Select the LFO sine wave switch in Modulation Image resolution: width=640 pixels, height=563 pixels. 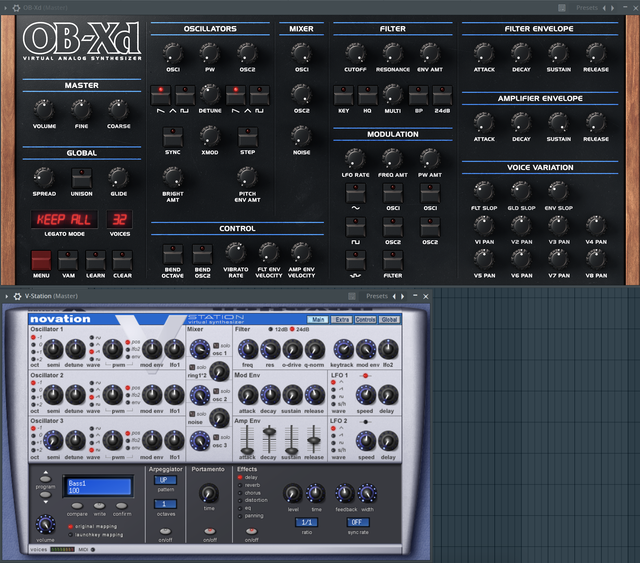coord(356,193)
